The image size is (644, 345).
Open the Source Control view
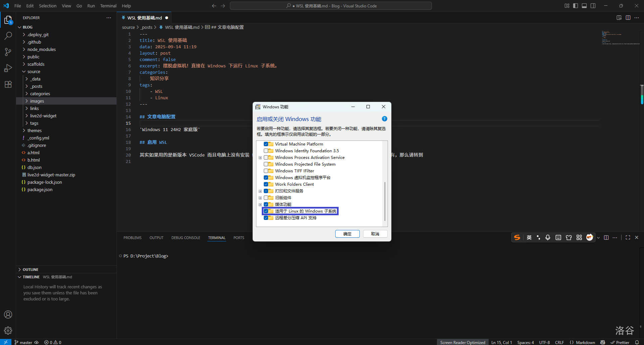click(x=8, y=52)
